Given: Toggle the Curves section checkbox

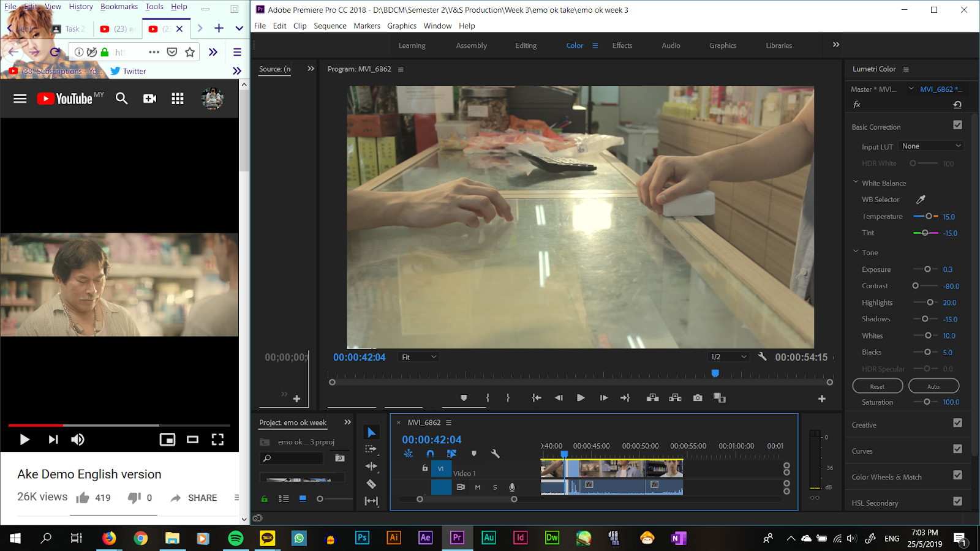Looking at the screenshot, I should coord(958,449).
